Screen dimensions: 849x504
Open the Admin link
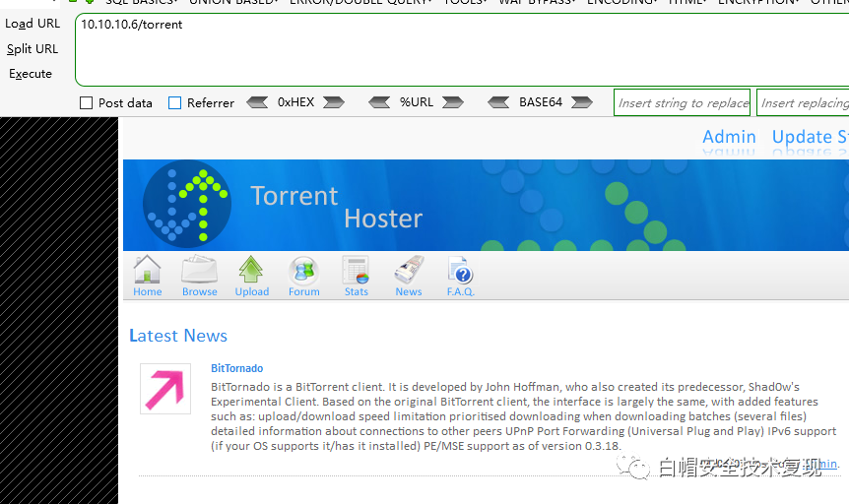coord(729,137)
